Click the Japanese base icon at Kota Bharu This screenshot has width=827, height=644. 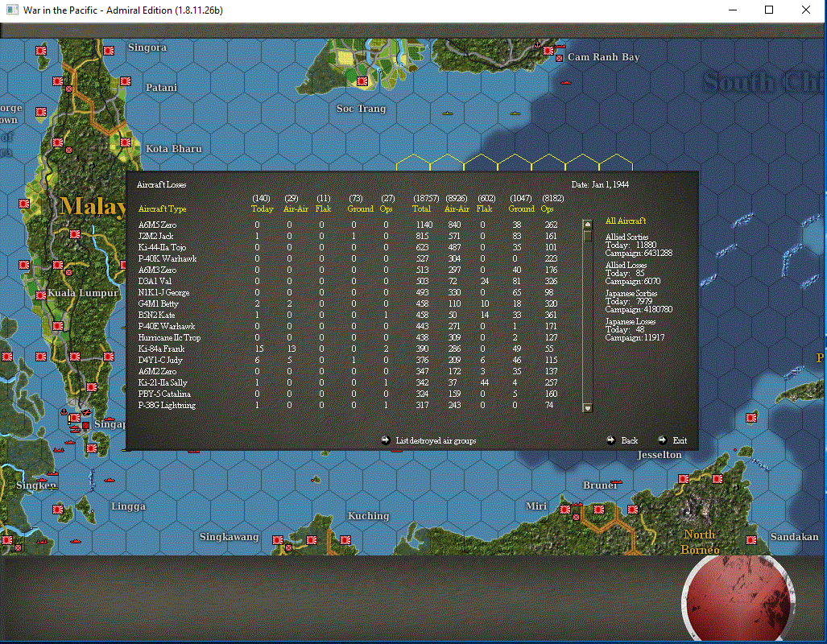126,142
